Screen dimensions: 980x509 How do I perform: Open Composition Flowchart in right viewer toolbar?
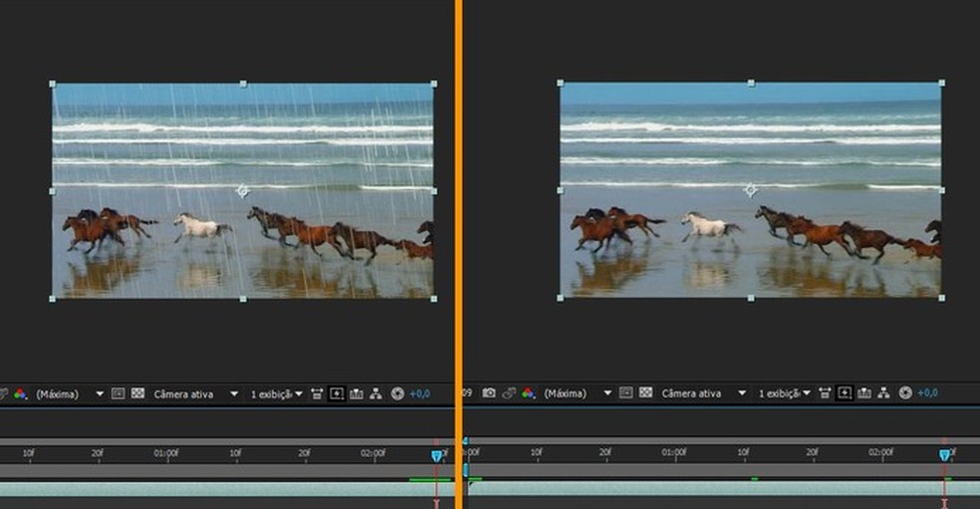click(883, 393)
